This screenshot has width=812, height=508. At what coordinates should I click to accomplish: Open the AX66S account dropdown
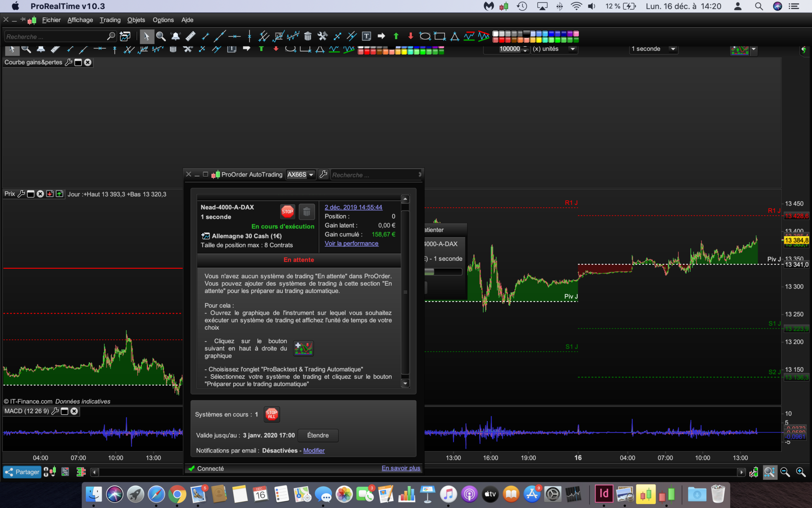[301, 175]
